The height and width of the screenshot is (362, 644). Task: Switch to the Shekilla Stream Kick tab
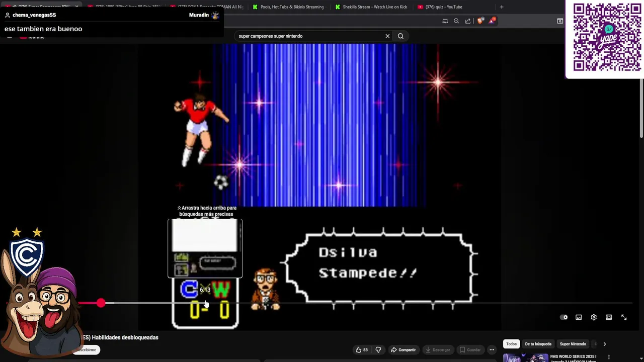[x=371, y=7]
